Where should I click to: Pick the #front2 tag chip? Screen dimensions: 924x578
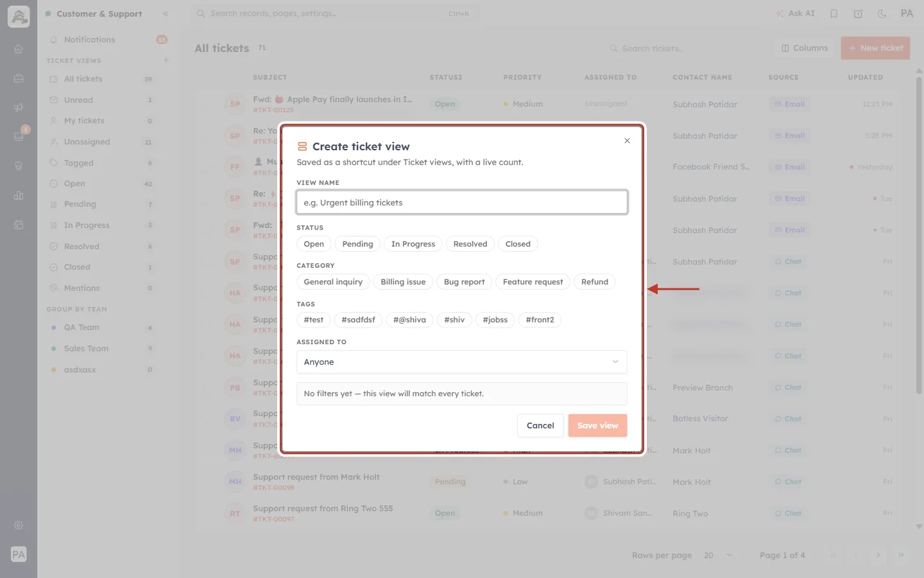coord(540,320)
